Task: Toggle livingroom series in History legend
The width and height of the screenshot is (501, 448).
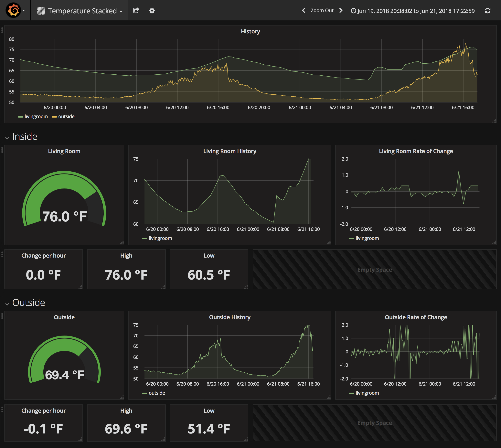Action: click(x=36, y=117)
